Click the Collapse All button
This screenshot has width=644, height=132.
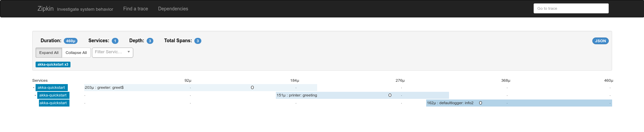click(x=76, y=53)
